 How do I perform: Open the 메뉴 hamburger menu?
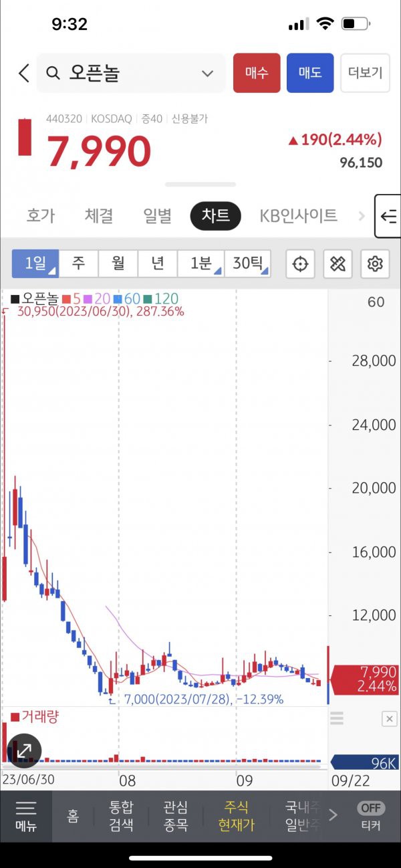pyautogui.click(x=26, y=816)
